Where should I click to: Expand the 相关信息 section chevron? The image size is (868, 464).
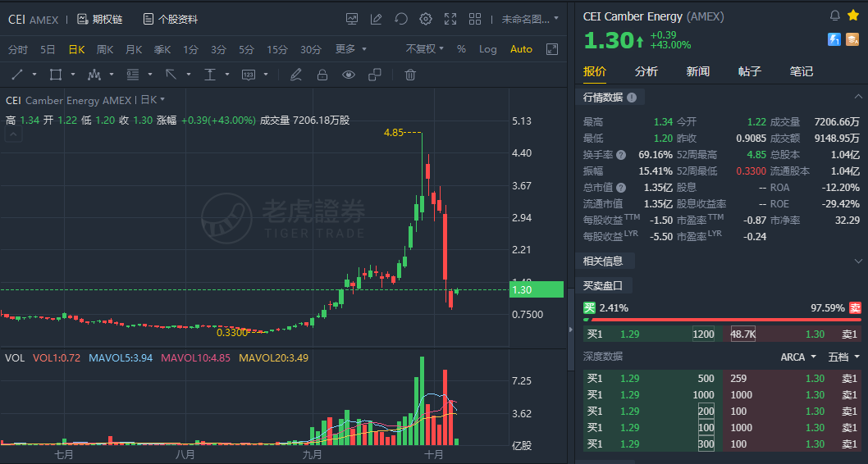858,261
